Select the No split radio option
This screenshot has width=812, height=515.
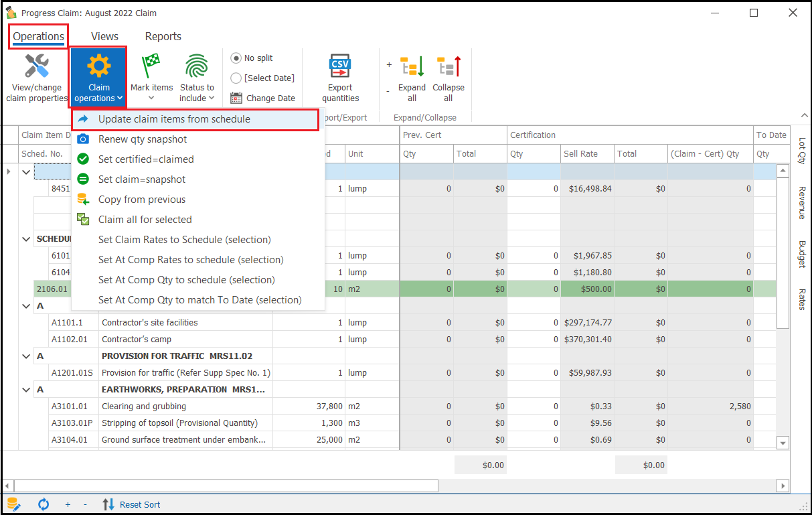pos(252,58)
